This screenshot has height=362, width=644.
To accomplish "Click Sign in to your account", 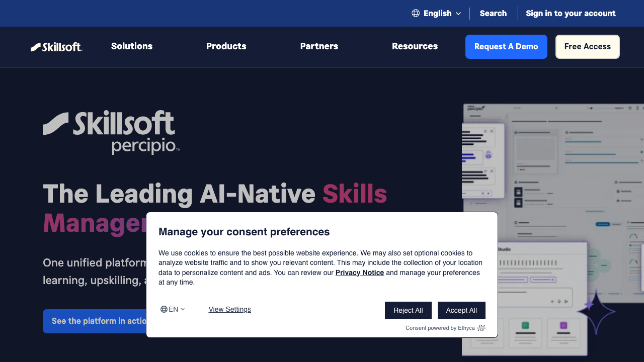I will [571, 13].
